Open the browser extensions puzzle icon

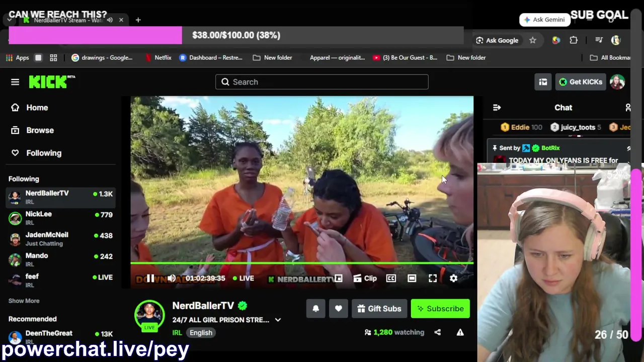point(574,40)
